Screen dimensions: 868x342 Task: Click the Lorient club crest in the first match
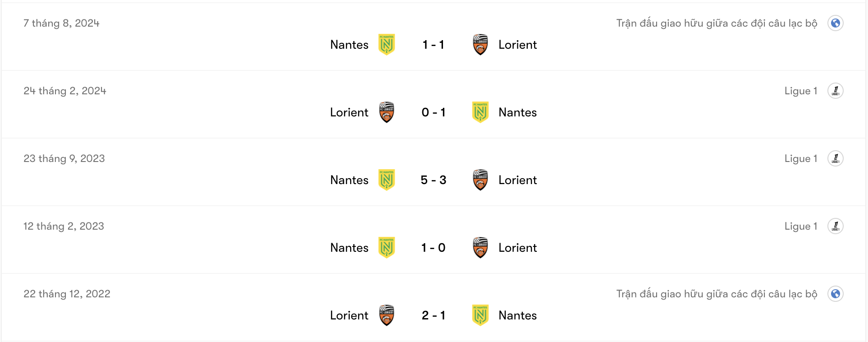(480, 45)
